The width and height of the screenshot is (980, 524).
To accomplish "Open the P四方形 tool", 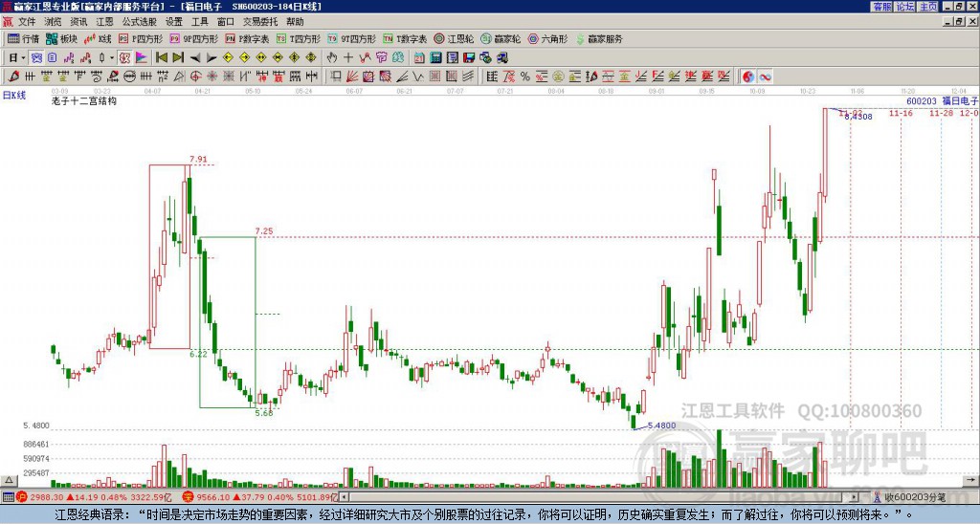I will tap(142, 38).
